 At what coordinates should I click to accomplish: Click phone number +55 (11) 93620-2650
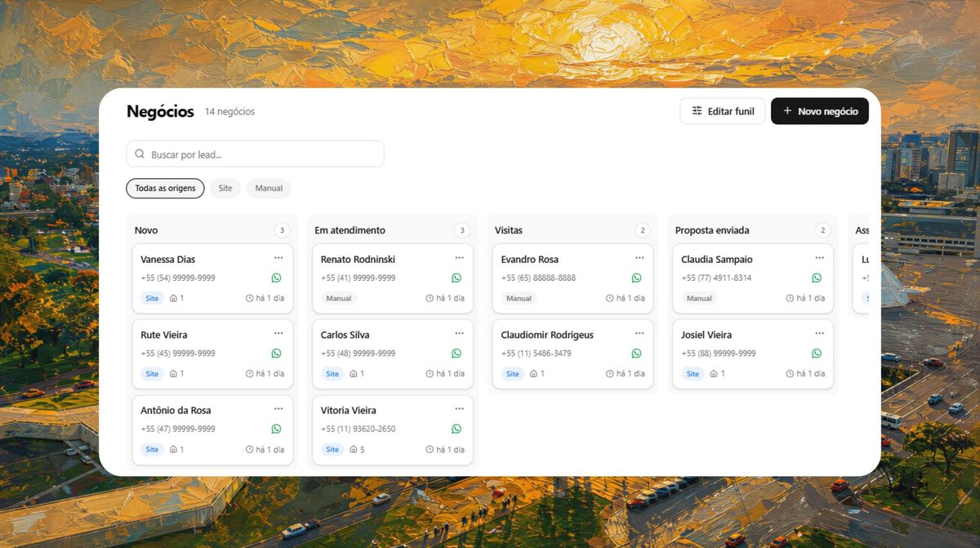click(x=358, y=429)
